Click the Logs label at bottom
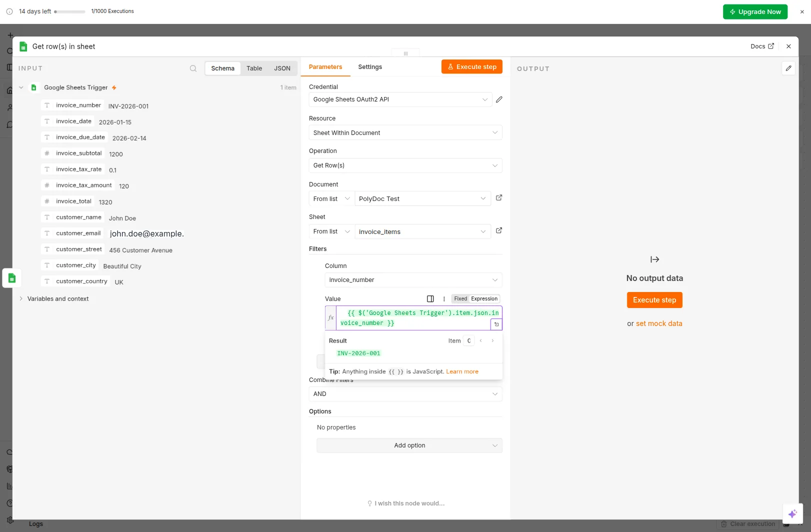811x532 pixels. (x=36, y=524)
